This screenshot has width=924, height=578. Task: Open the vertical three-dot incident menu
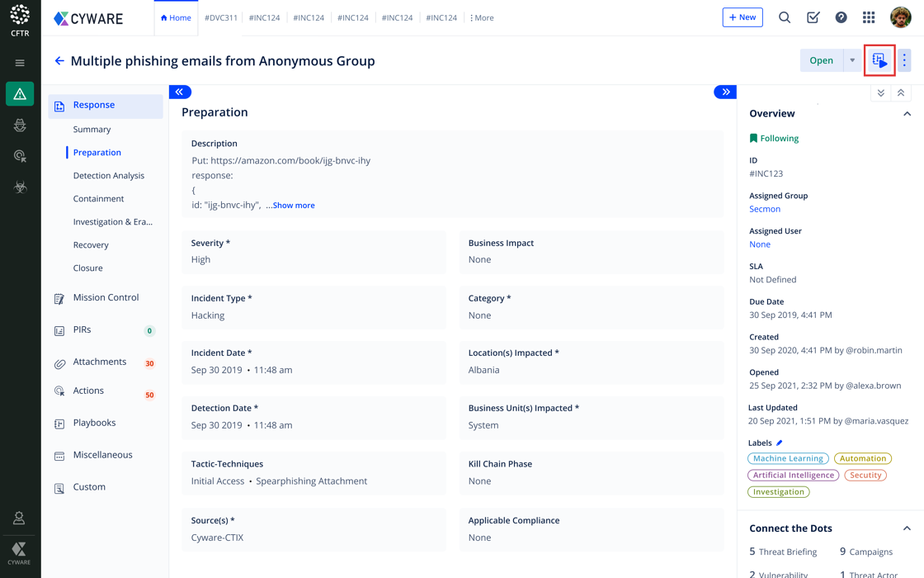(x=904, y=60)
